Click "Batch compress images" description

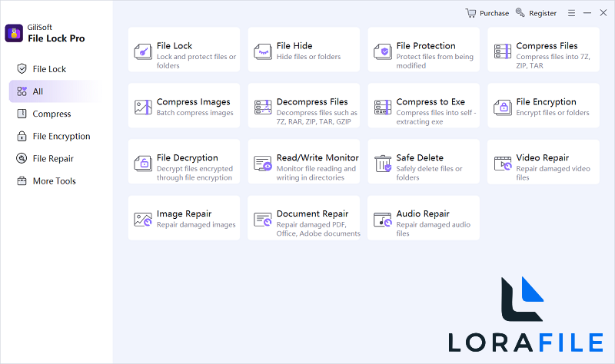pos(195,113)
